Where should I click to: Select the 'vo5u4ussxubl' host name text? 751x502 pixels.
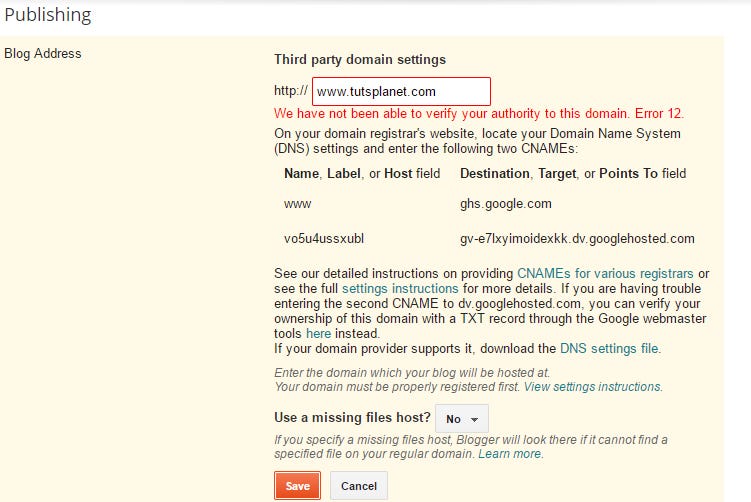coord(324,239)
